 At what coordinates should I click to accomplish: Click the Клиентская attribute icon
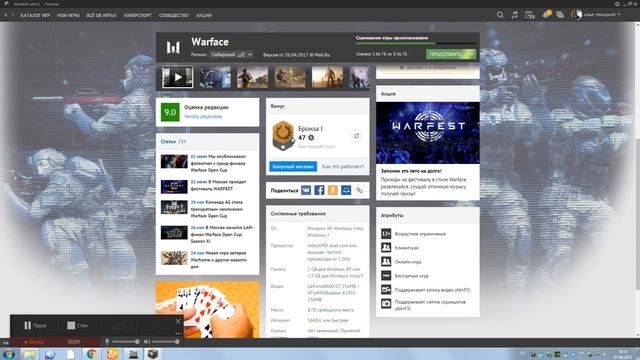[x=386, y=247]
